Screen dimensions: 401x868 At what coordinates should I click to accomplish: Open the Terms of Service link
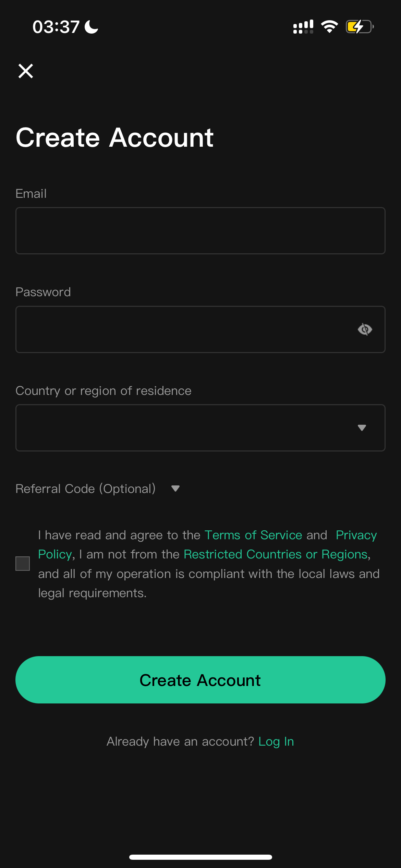[253, 535]
